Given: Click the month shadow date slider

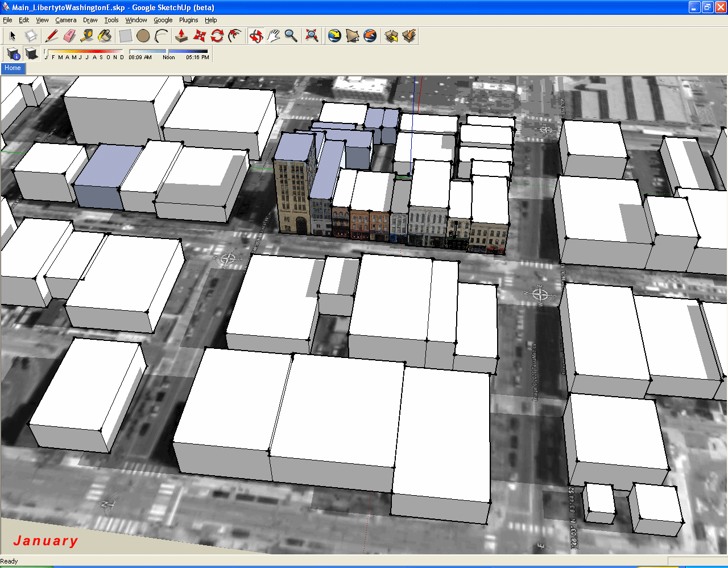Looking at the screenshot, I should coord(84,52).
